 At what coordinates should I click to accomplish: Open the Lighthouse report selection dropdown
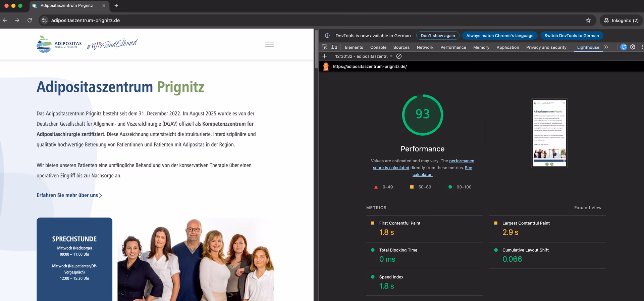coord(364,56)
